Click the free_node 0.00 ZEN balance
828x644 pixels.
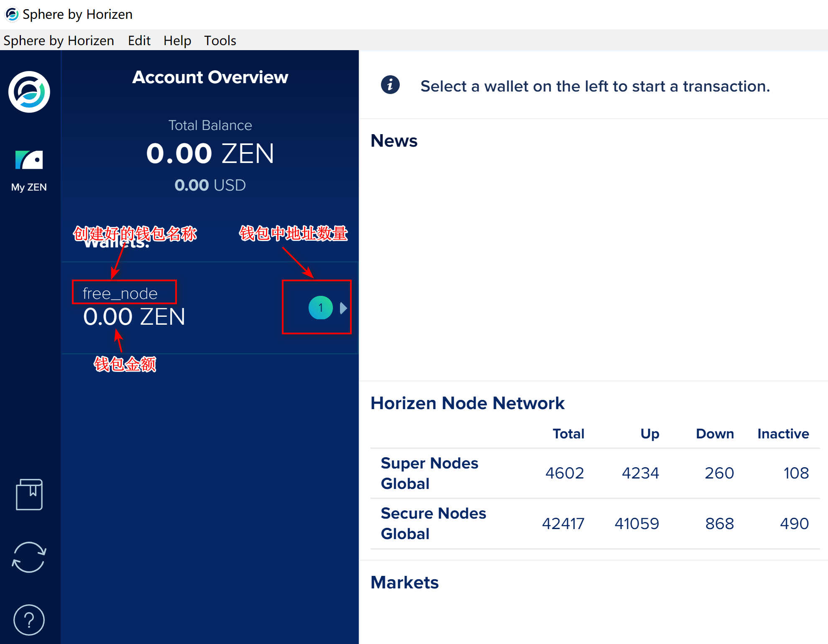134,316
